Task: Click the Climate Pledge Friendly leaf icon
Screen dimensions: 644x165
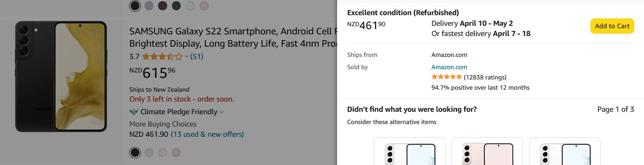Action: coord(134,112)
